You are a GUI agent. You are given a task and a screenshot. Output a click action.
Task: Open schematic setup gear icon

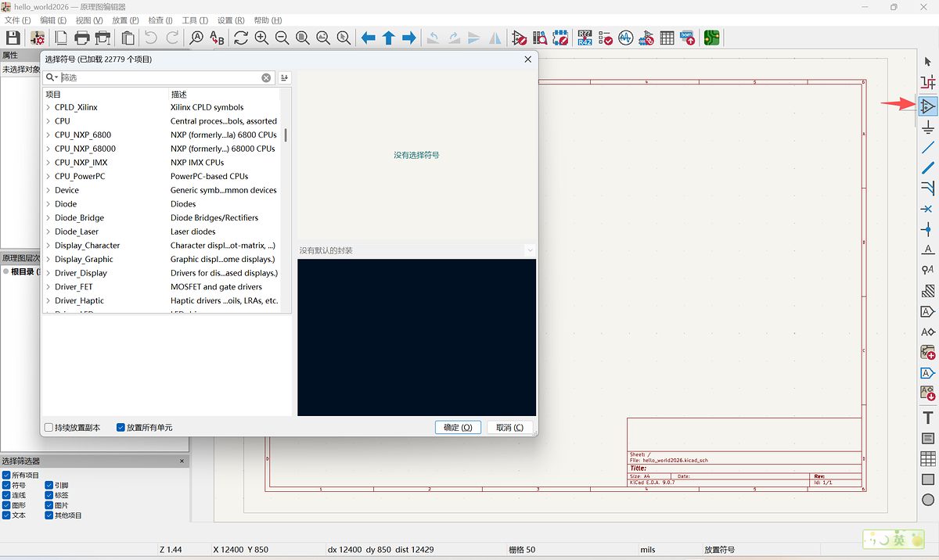(38, 38)
